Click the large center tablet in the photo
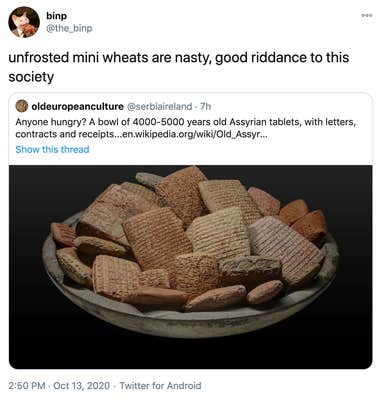The image size is (382, 400). coord(157,238)
